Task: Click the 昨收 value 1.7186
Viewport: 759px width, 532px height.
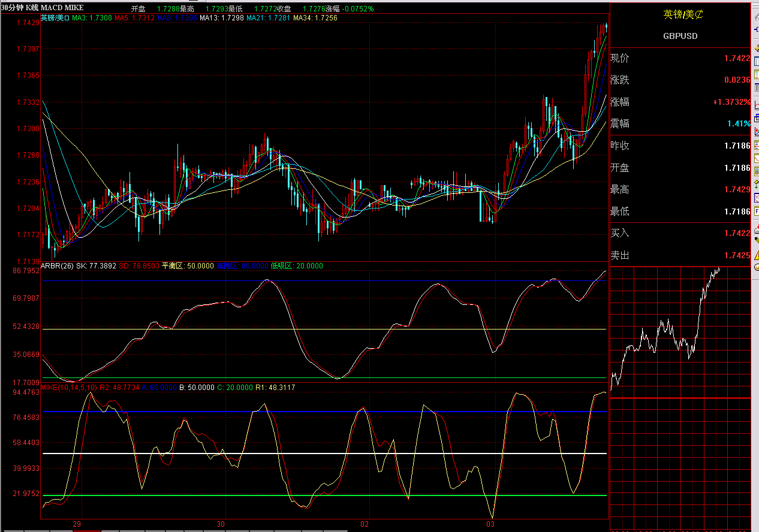Action: [737, 146]
